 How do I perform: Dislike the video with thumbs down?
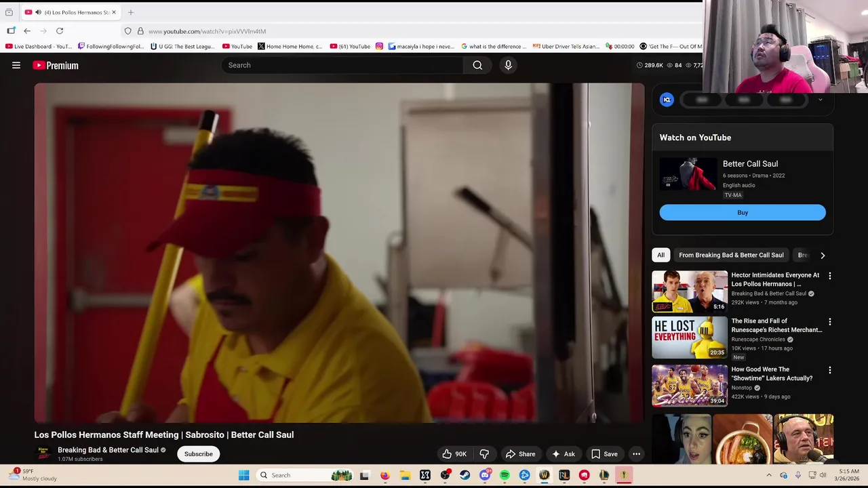484,454
